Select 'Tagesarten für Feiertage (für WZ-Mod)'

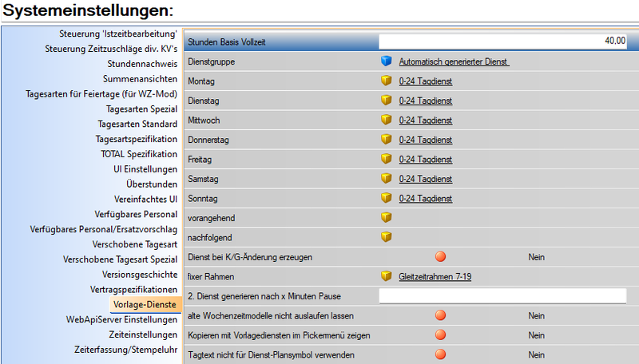[101, 94]
